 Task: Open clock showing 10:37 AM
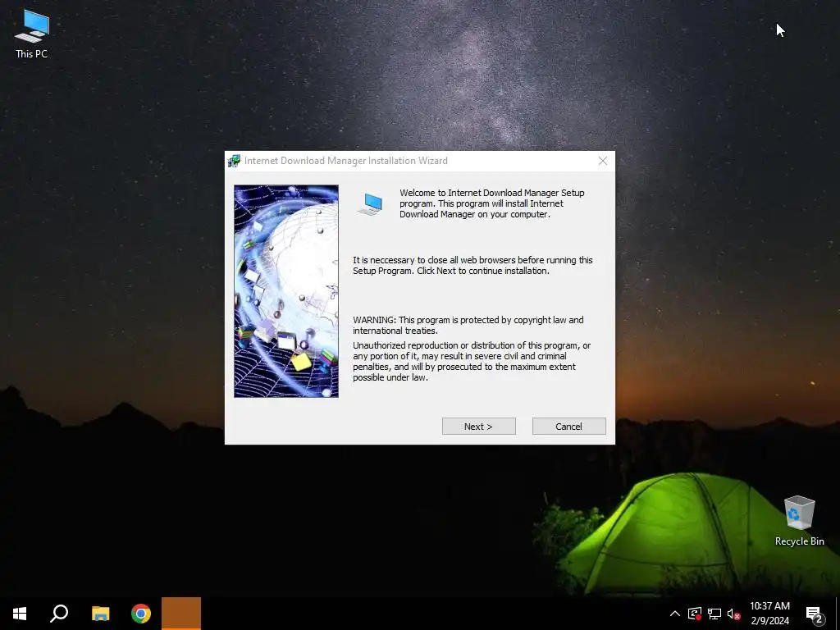(x=769, y=614)
